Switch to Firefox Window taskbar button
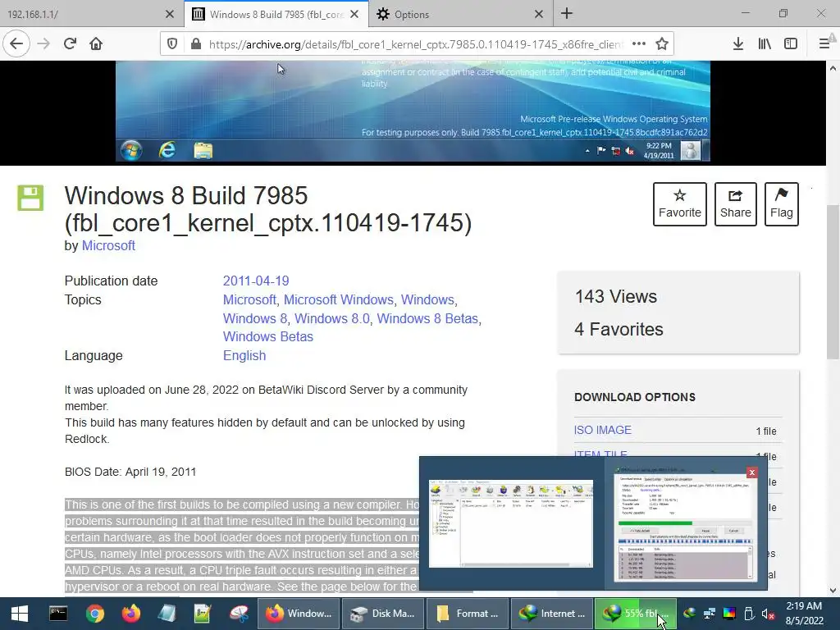Screen dimensions: 840x630 [299, 614]
